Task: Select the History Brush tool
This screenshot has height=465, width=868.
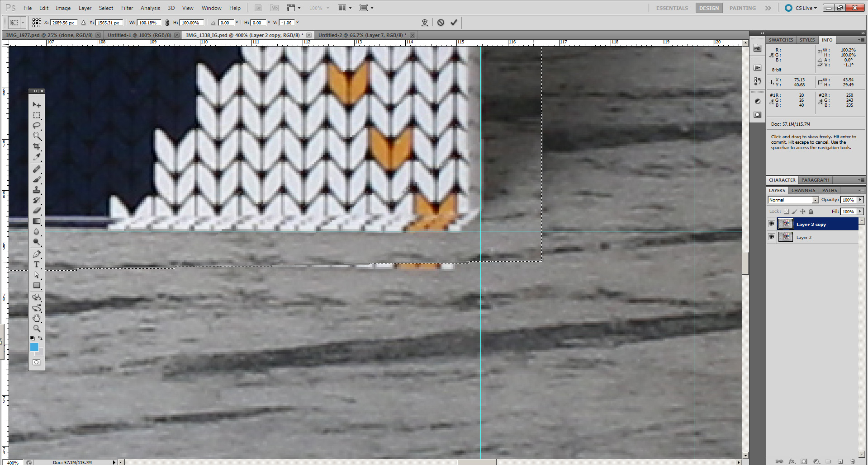Action: coord(37,200)
